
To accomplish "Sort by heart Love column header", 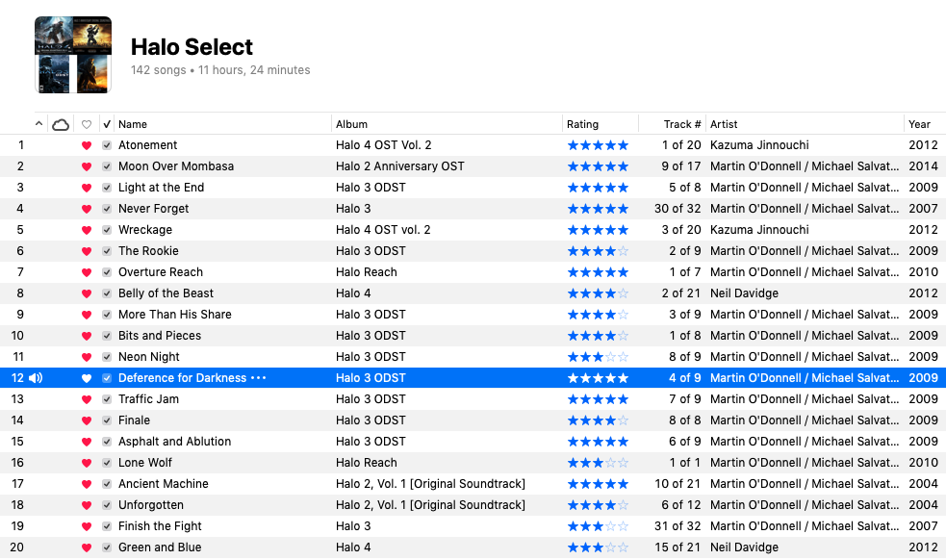I will (x=87, y=124).
